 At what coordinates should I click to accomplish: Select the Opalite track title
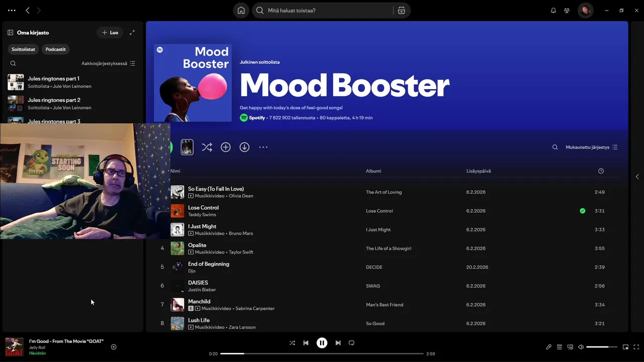(x=197, y=245)
